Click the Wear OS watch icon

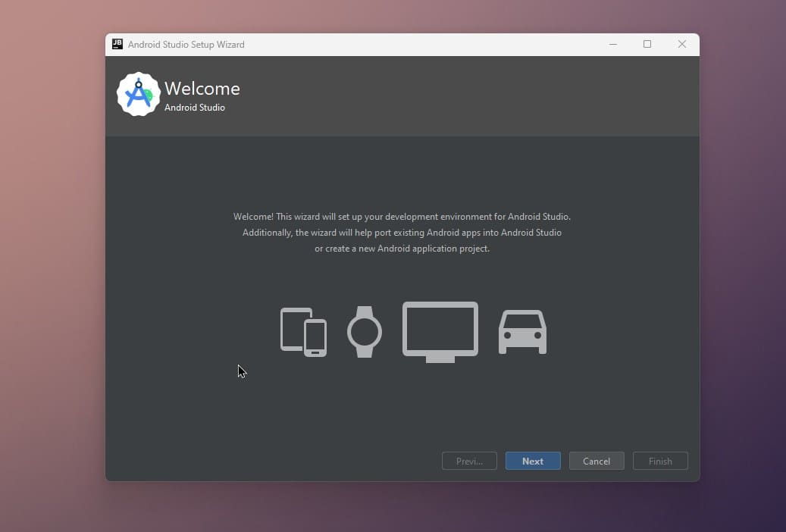[x=365, y=332]
